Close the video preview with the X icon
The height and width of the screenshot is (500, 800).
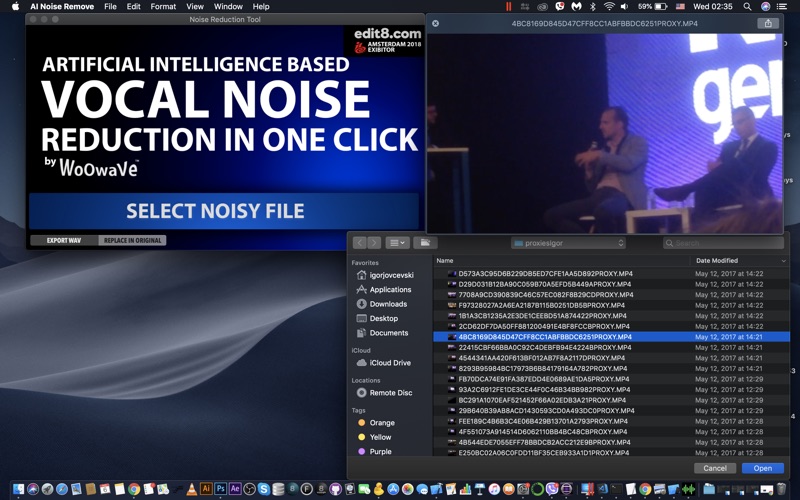(x=435, y=23)
